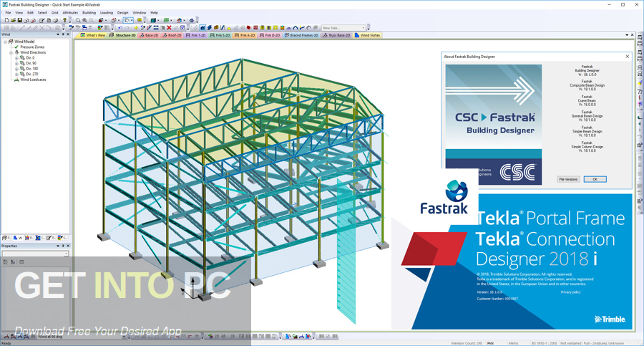This screenshot has height=346, width=644.
Task: Open the New Slab combo box
Action: click(x=343, y=28)
